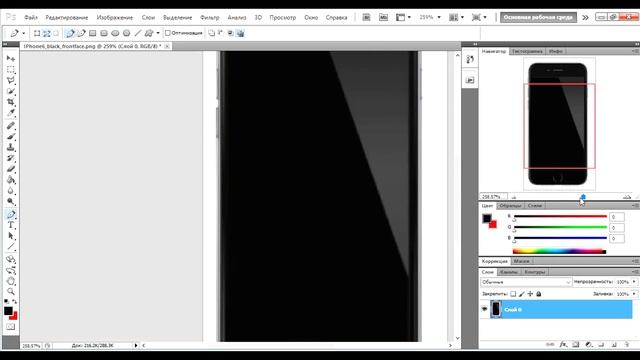
Task: Select the Eraser tool
Action: [11, 169]
